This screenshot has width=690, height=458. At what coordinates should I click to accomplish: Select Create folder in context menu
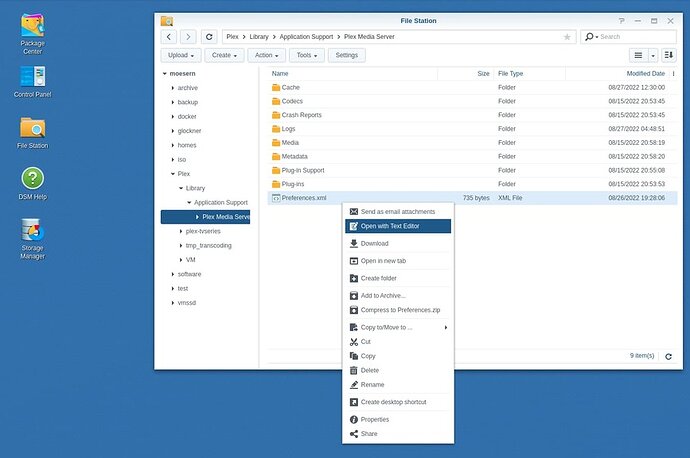tap(398, 278)
